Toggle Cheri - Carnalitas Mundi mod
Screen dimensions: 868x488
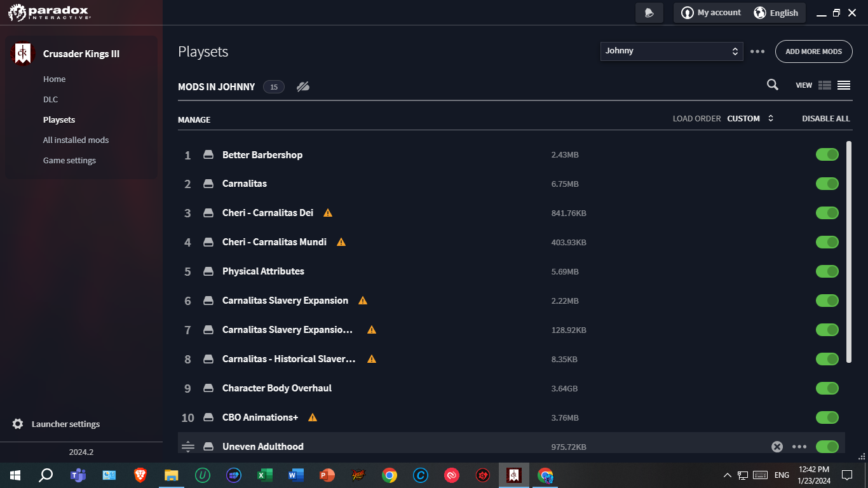coord(827,242)
